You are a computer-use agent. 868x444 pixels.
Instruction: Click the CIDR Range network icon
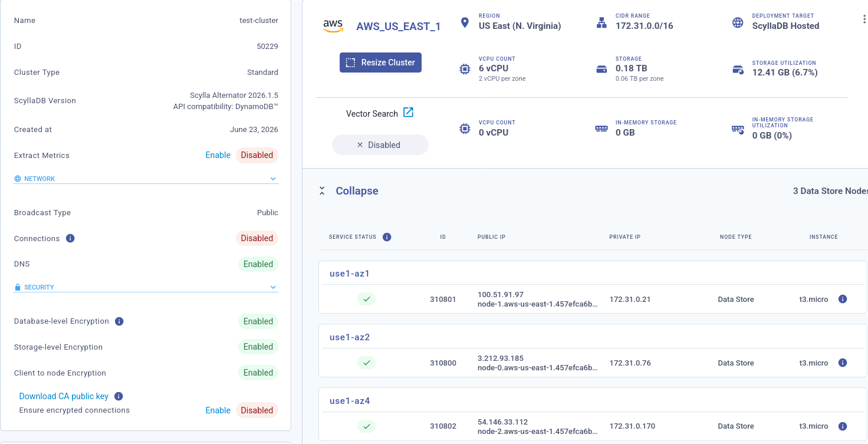[601, 23]
